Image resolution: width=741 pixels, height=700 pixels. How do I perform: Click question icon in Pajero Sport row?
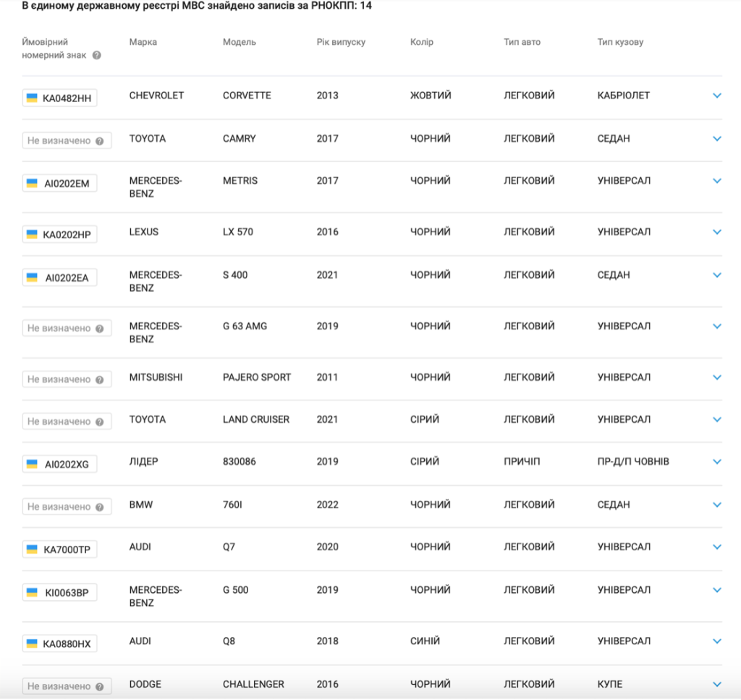[x=99, y=379]
